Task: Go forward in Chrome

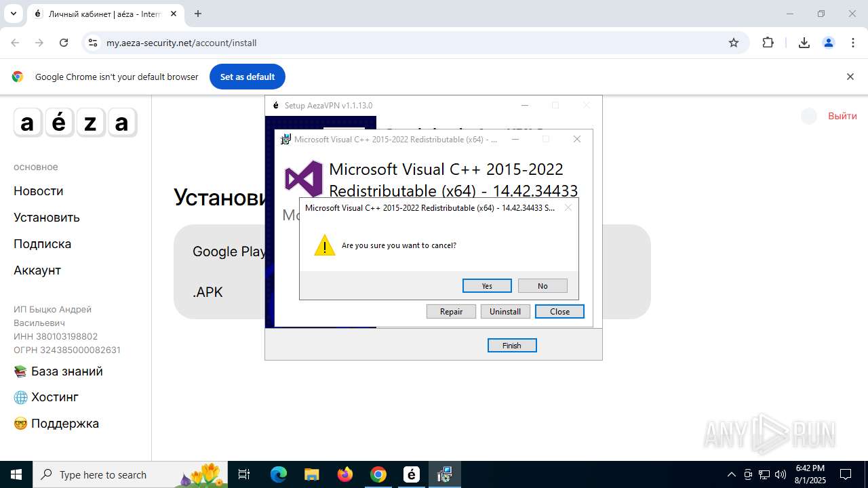Action: coord(39,43)
